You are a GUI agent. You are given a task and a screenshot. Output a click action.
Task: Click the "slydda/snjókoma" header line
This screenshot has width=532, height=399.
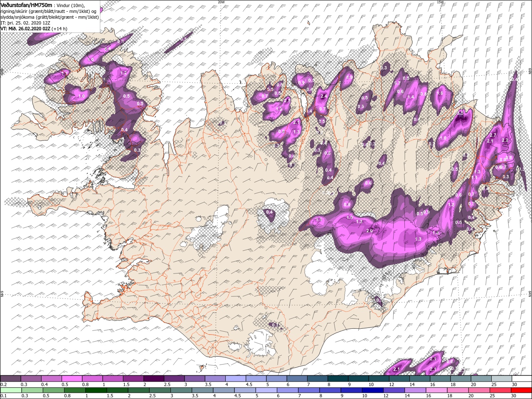coord(50,17)
